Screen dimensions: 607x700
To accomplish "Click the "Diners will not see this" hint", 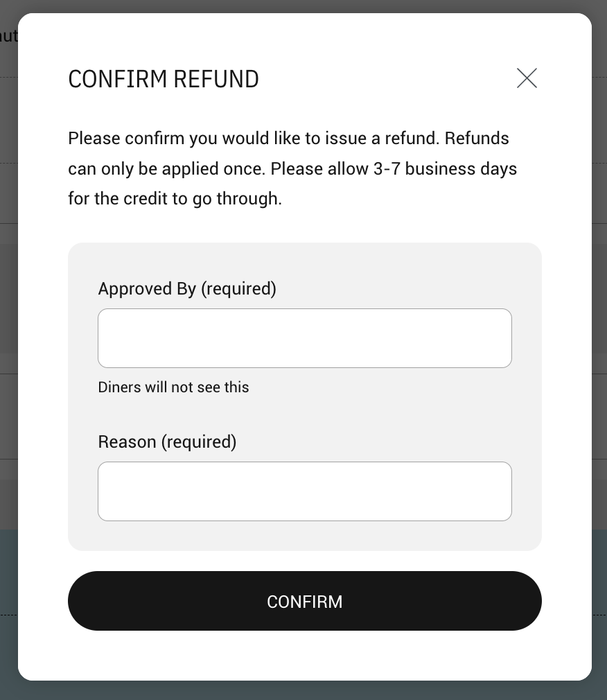I will (x=173, y=387).
